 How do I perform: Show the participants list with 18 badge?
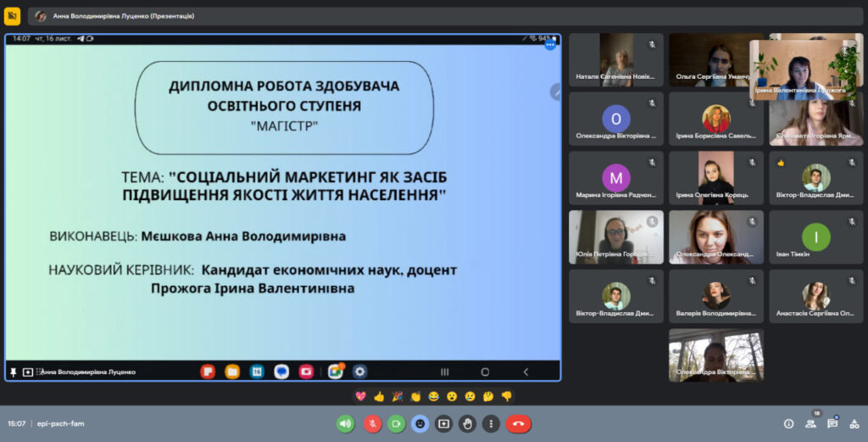811,423
